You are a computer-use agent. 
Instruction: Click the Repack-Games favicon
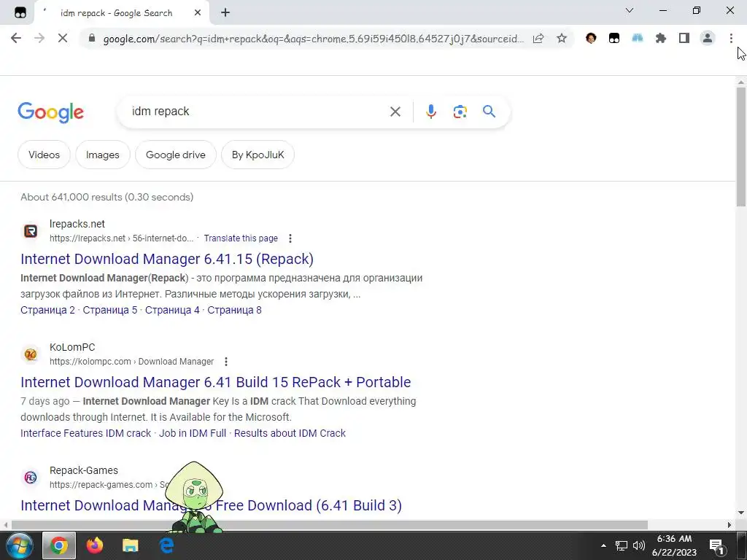[x=31, y=477]
